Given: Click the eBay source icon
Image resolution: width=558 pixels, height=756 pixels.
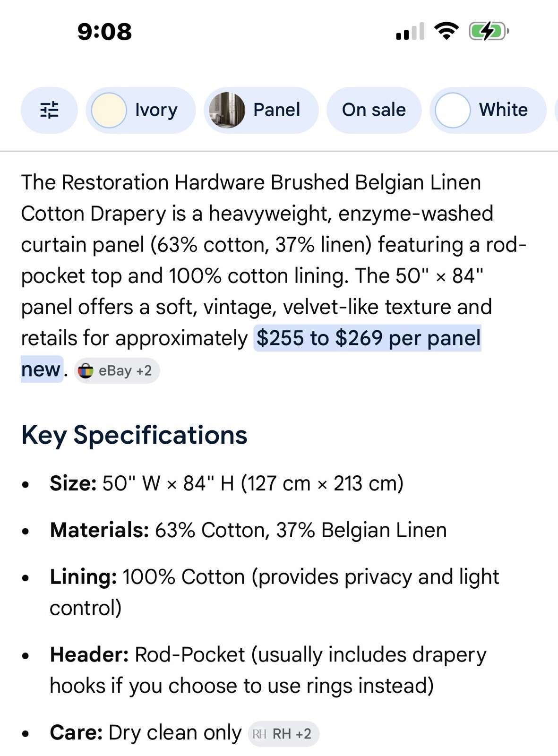Looking at the screenshot, I should coord(86,371).
